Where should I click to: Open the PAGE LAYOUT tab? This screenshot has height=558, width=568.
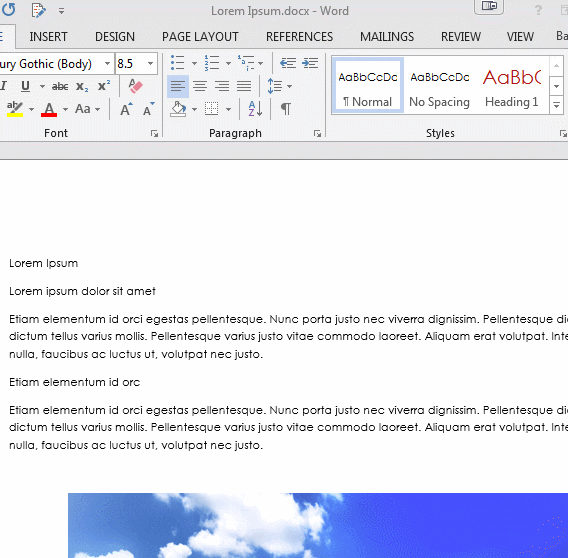tap(200, 37)
